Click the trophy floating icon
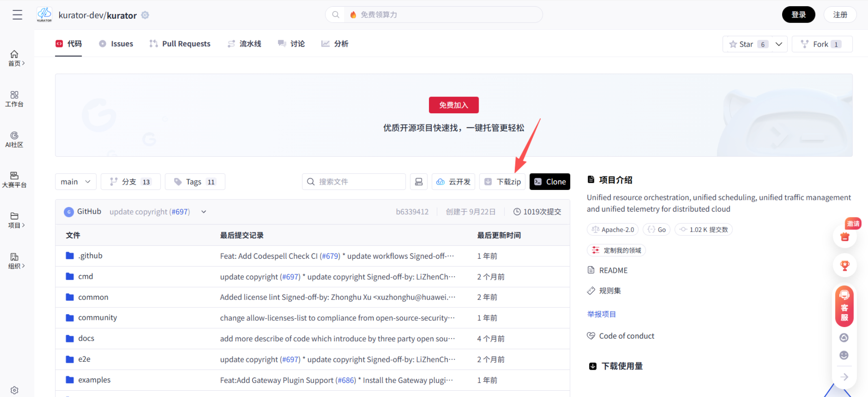Screen dimensions: 868x397 (x=845, y=265)
